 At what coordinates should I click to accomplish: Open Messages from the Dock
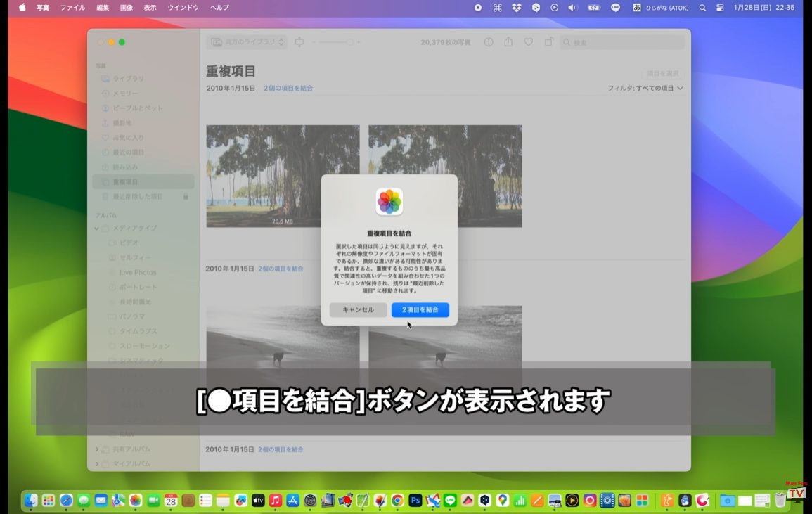(84, 500)
